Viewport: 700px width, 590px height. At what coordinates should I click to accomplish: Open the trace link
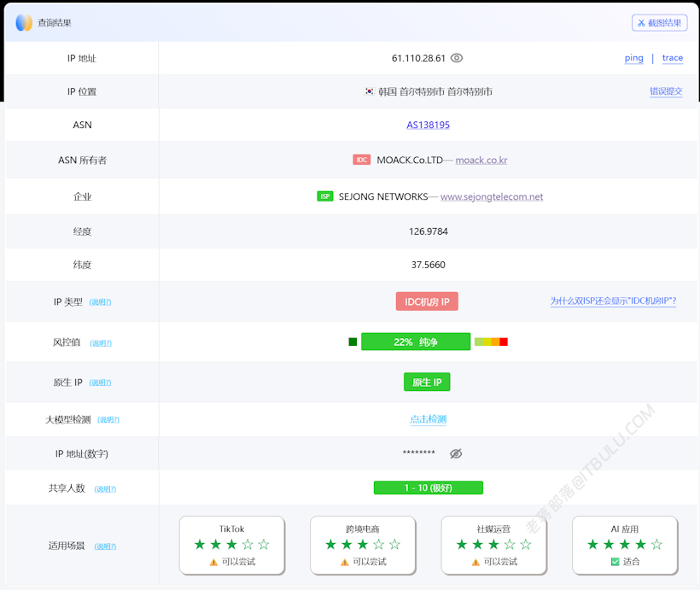[673, 58]
